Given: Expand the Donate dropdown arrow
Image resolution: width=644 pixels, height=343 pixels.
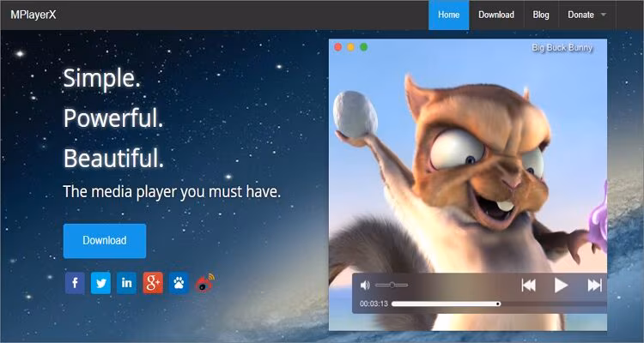Looking at the screenshot, I should click(604, 15).
